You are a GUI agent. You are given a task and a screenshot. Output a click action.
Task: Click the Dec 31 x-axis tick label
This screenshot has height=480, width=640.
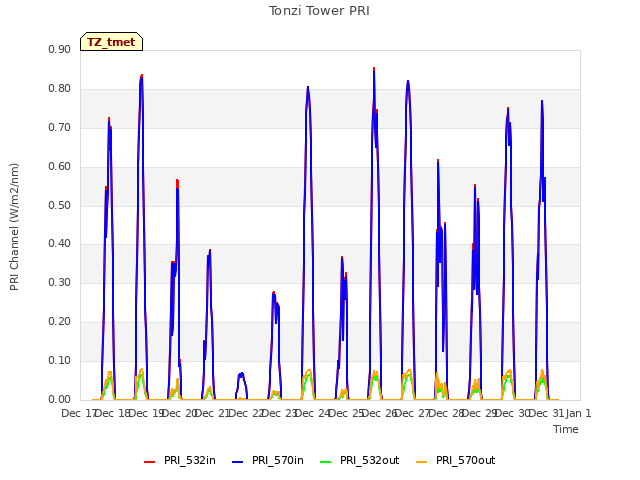(x=547, y=413)
